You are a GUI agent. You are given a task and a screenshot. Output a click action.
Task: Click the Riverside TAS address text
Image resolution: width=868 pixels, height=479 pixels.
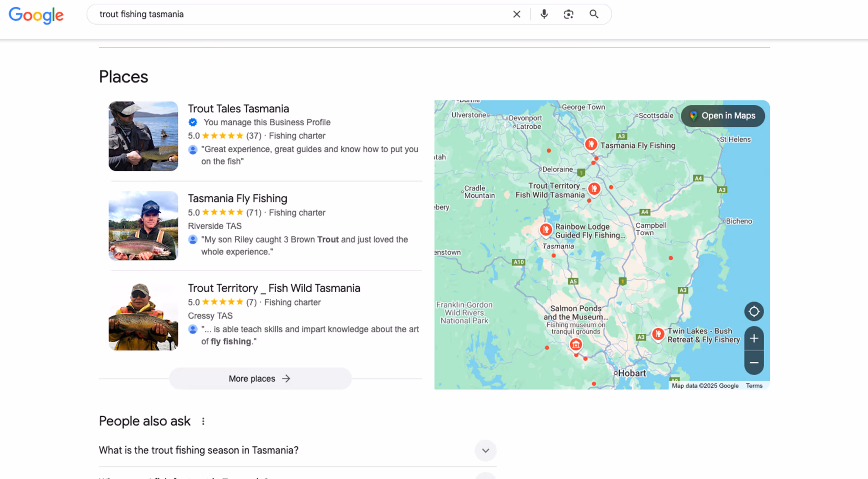[x=215, y=226]
